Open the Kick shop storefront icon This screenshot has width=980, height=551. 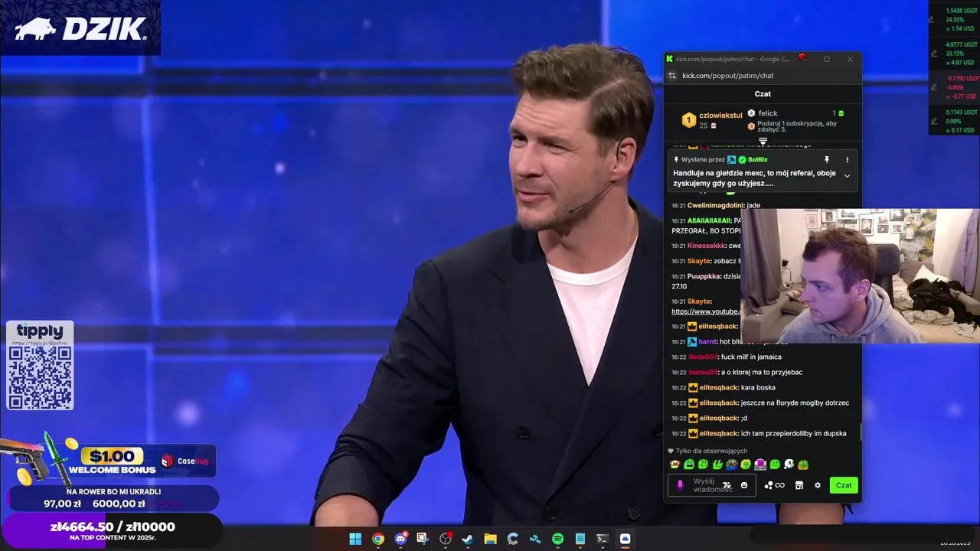point(799,485)
